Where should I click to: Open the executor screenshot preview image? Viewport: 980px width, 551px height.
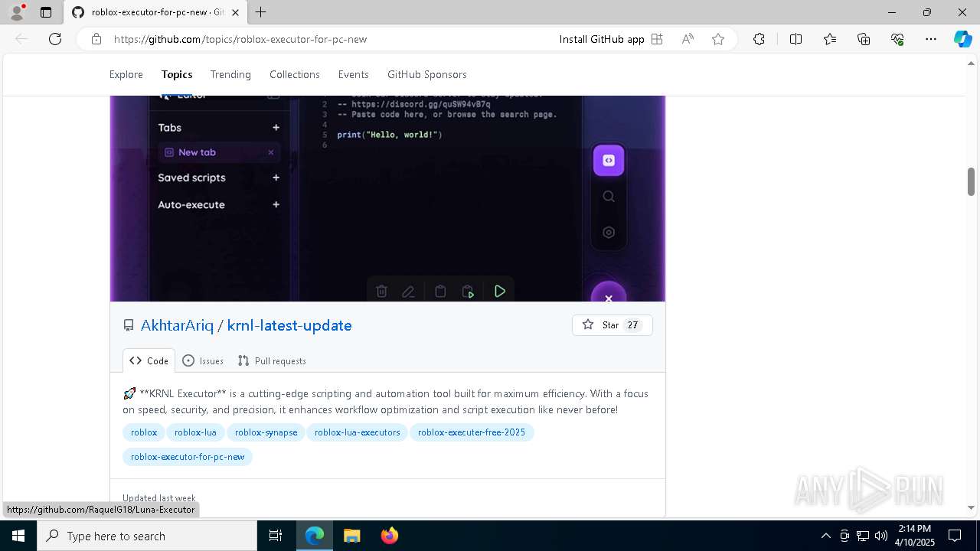(x=387, y=198)
